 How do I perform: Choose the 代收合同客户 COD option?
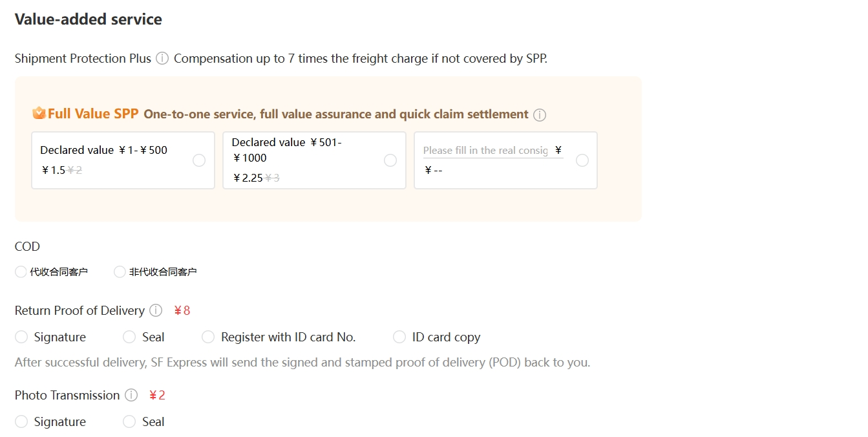click(x=21, y=272)
